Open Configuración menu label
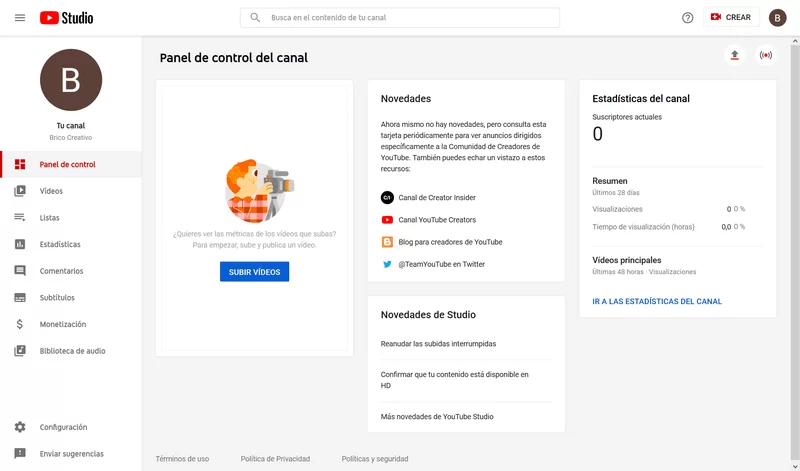 pos(63,427)
